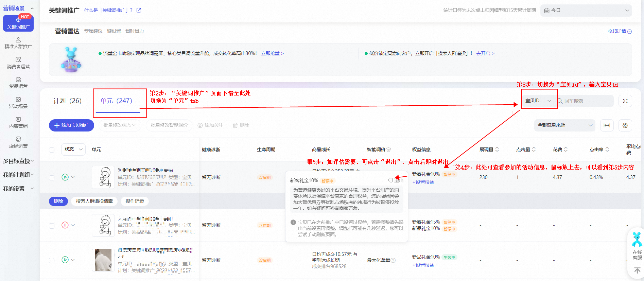Click paused status icon in second row
644x281 pixels.
point(65,225)
